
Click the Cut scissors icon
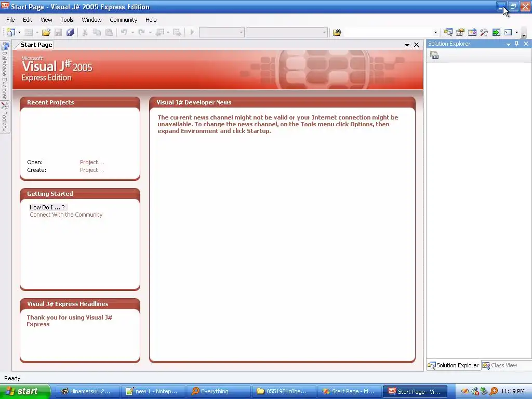[x=85, y=32]
